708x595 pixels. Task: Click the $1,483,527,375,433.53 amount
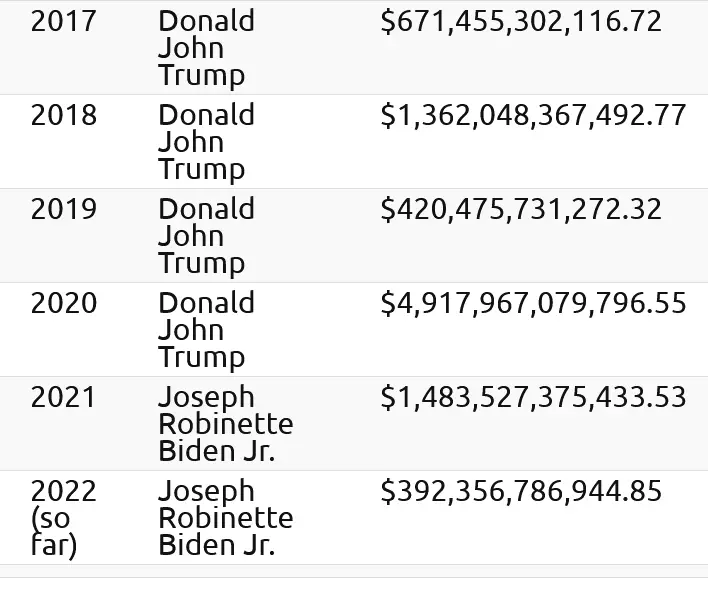point(533,397)
